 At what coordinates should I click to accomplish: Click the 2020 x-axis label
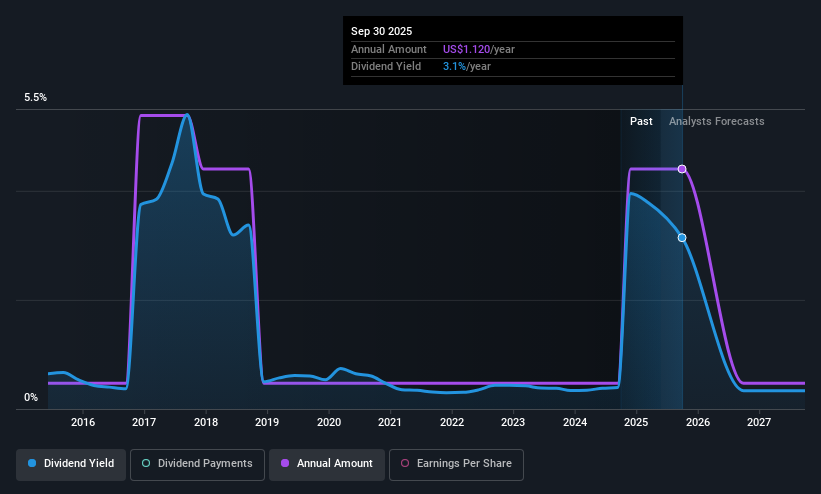[329, 422]
